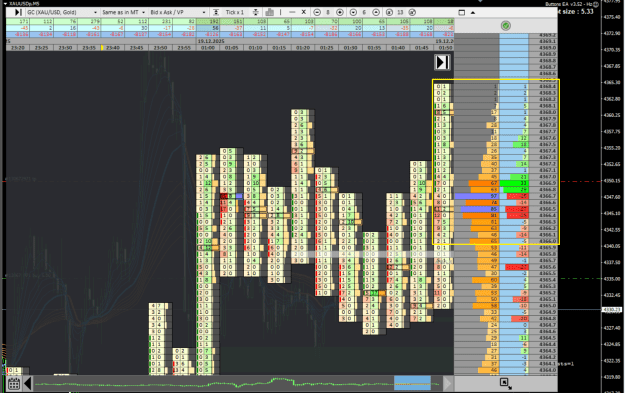The image size is (625, 393).
Task: Click the delta cell showing 30
Action: pos(136,28)
